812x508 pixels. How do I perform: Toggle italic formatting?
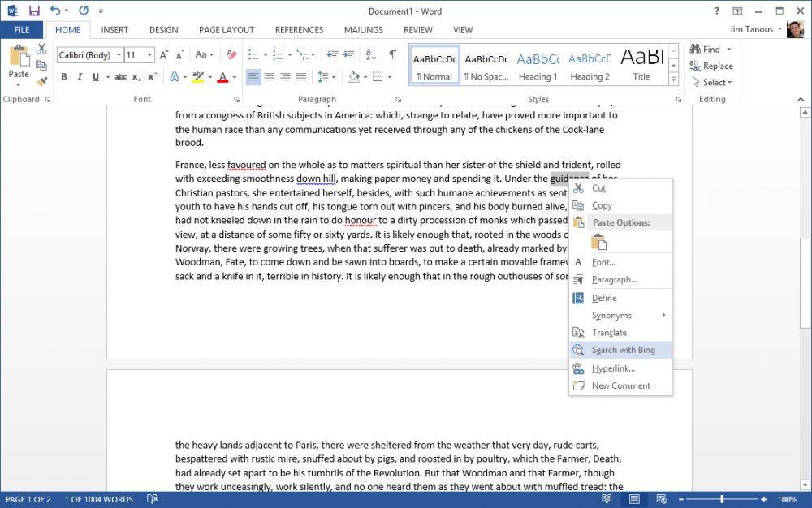80,77
